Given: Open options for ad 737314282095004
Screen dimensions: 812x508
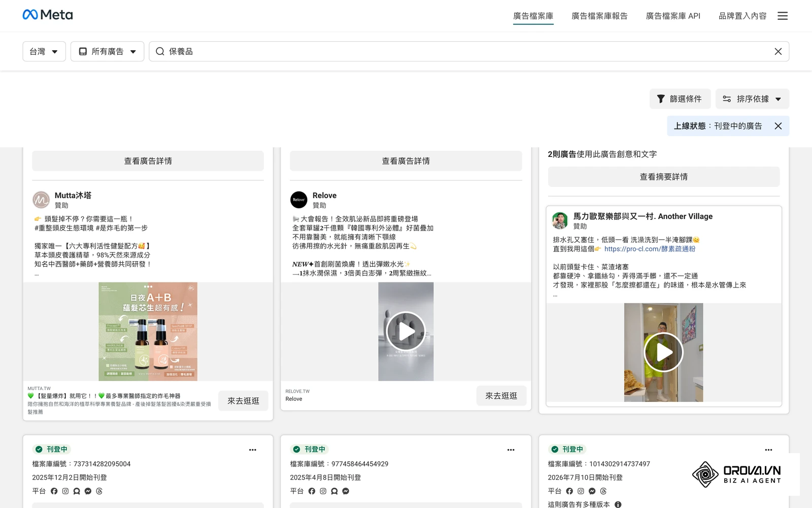Looking at the screenshot, I should (x=253, y=450).
